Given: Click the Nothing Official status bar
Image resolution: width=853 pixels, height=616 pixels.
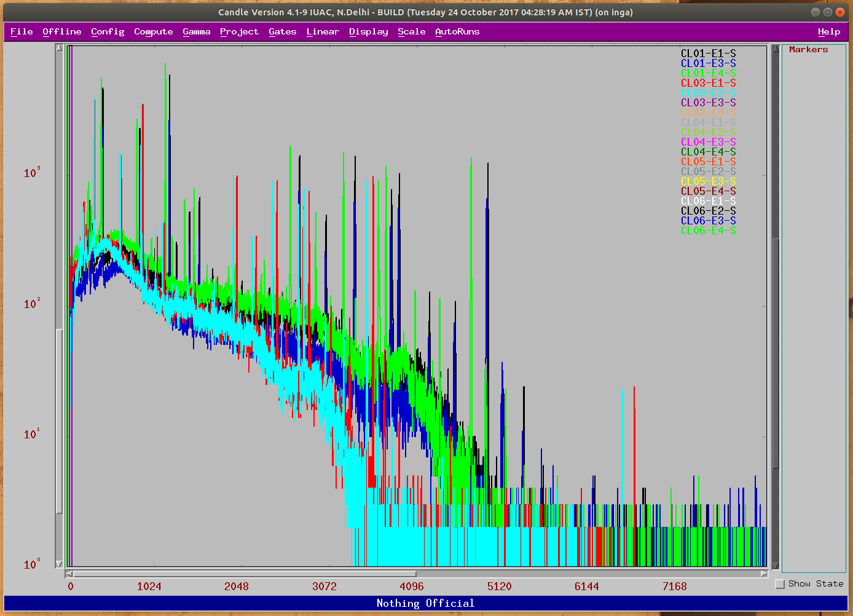Looking at the screenshot, I should [425, 603].
